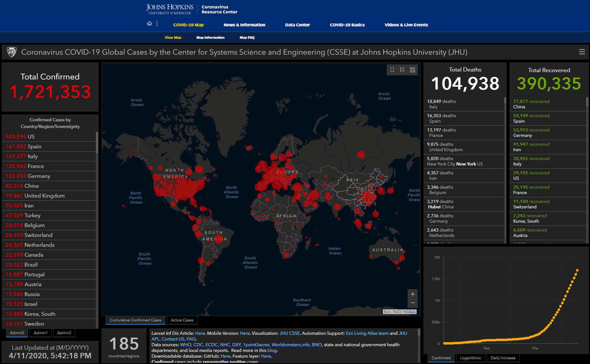Open the map legend list icon
The width and height of the screenshot is (590, 364).
click(402, 70)
